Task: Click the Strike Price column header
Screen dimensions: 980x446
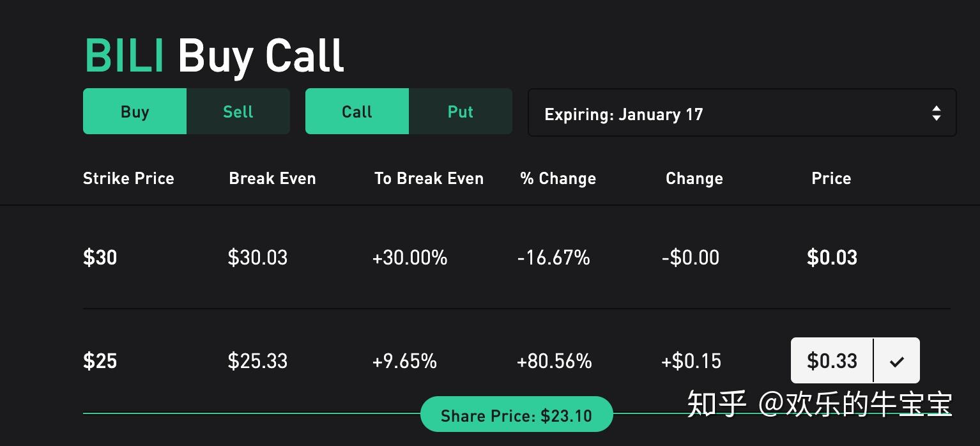Action: click(x=128, y=178)
